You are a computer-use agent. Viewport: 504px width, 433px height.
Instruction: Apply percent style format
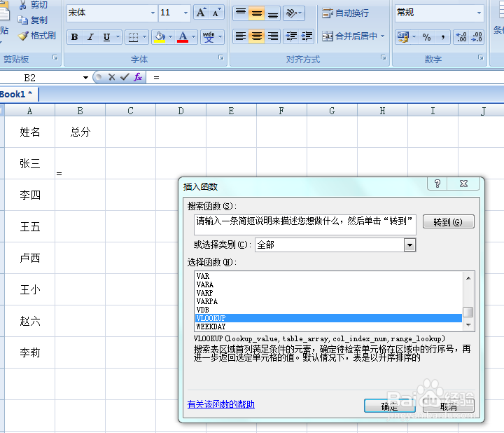(426, 37)
